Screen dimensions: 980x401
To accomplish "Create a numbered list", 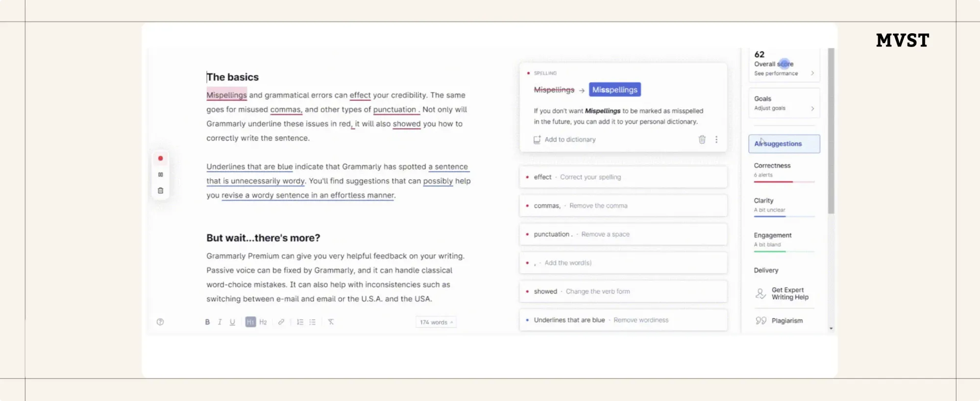I will click(x=300, y=322).
